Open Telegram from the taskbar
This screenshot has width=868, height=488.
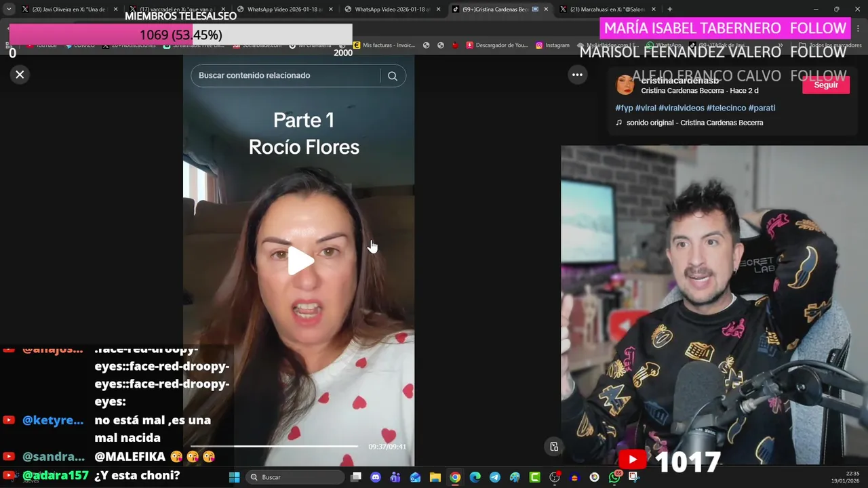click(x=495, y=477)
